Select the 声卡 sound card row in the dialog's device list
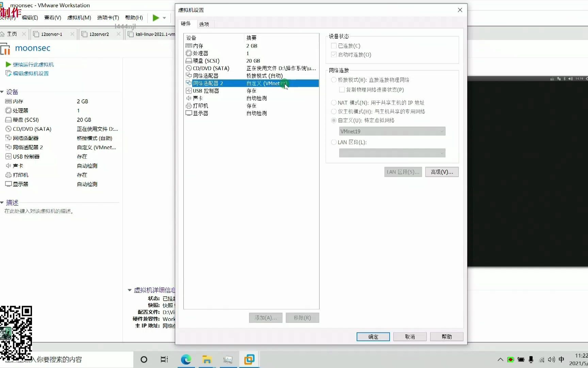The image size is (588, 368). point(251,98)
